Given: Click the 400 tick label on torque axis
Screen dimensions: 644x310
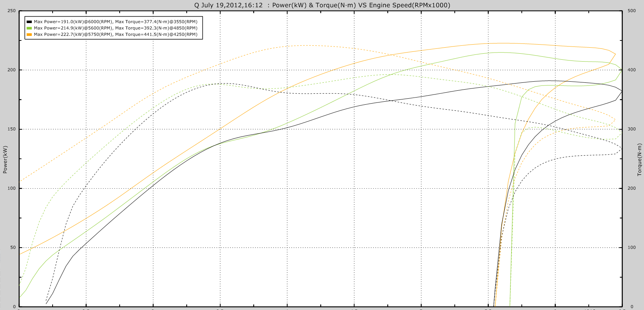Looking at the screenshot, I should (x=632, y=70).
